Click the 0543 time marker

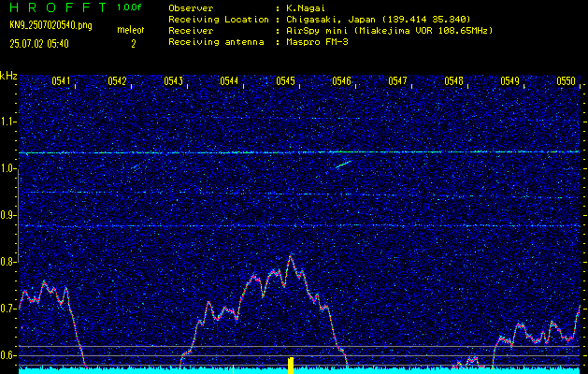pyautogui.click(x=173, y=81)
